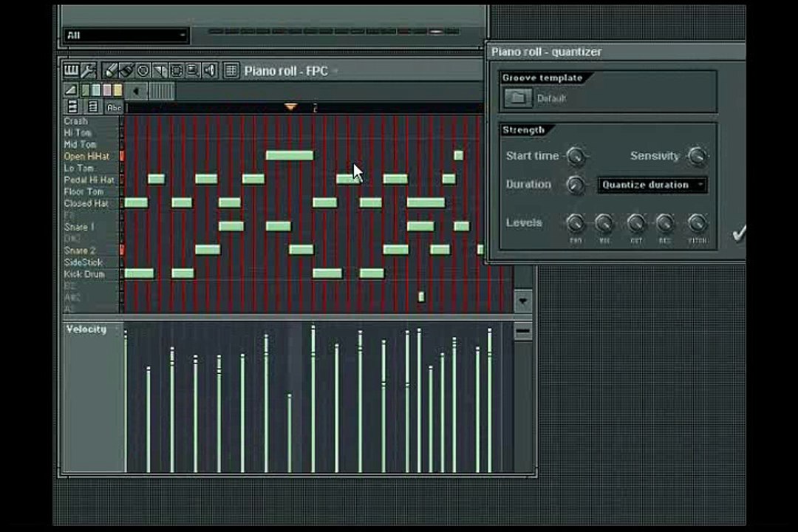Viewport: 798px width, 532px height.
Task: Select the Snare 1 row label
Action: point(79,227)
